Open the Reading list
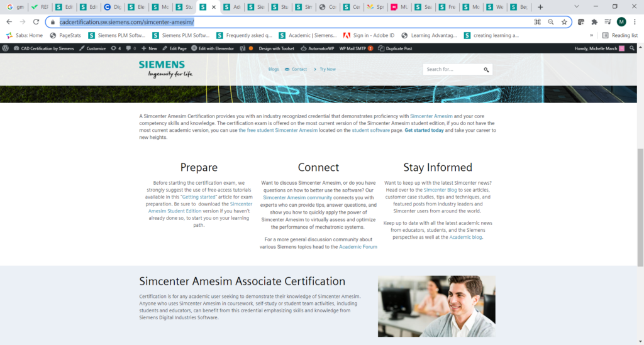Screen dimensions: 644x345 (619, 36)
